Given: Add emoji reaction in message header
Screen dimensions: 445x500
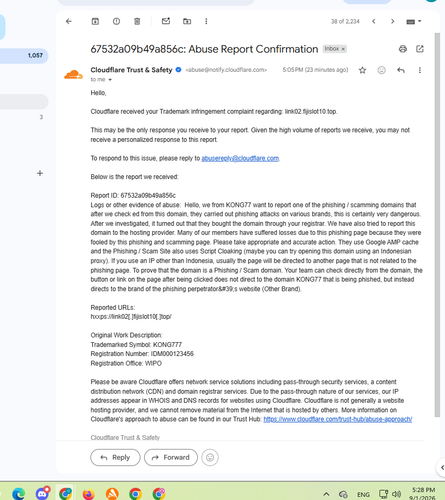Looking at the screenshot, I should 381,70.
